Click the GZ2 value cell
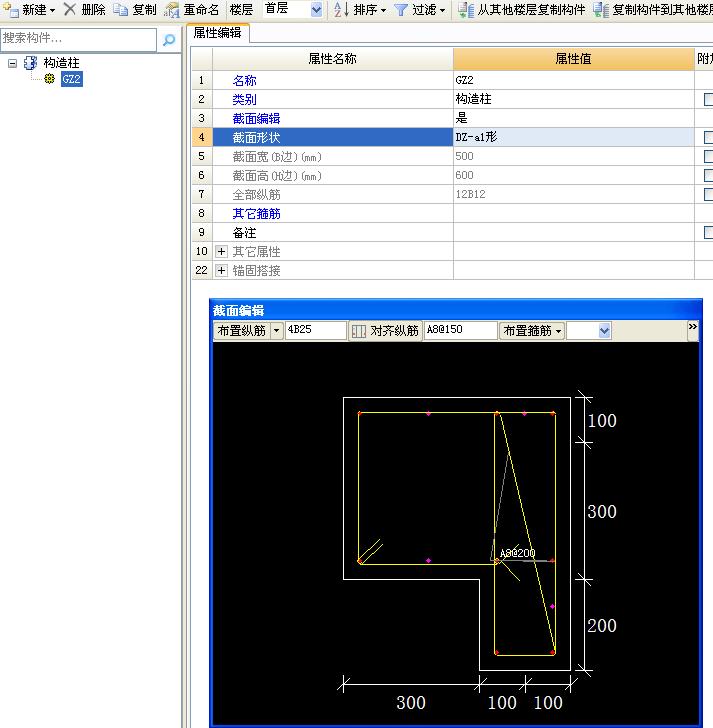 (573, 80)
